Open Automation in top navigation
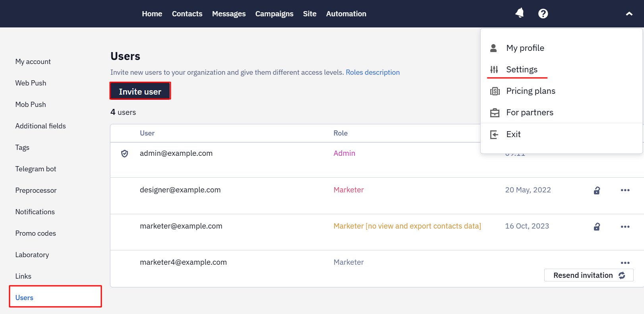This screenshot has width=644, height=314. tap(346, 14)
